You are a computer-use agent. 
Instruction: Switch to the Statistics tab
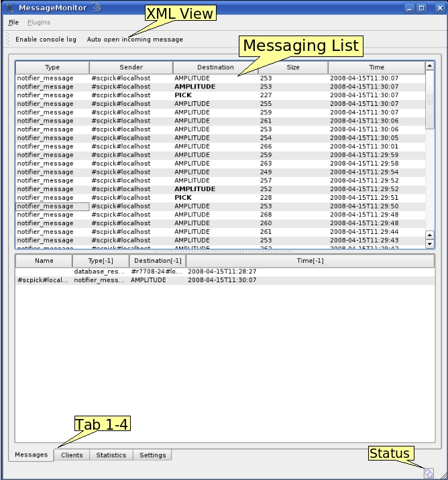111,455
